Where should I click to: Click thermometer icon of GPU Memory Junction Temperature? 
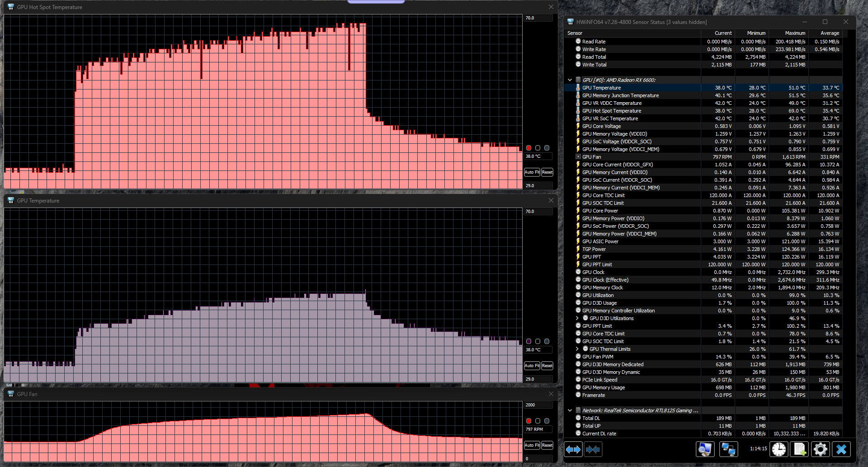point(578,95)
